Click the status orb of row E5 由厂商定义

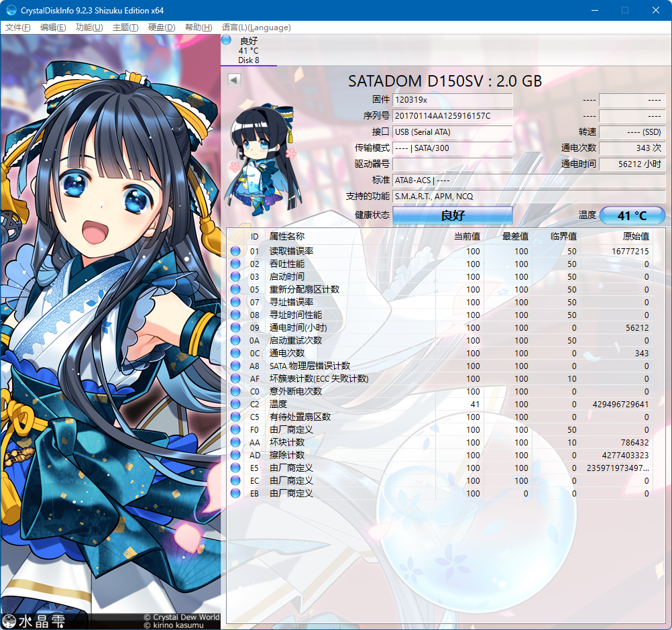[x=235, y=468]
